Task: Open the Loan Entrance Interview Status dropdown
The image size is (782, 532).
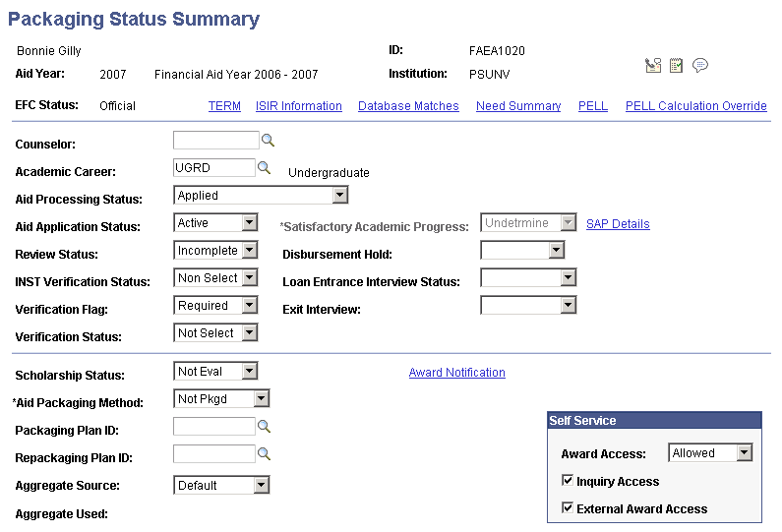Action: coord(528,277)
